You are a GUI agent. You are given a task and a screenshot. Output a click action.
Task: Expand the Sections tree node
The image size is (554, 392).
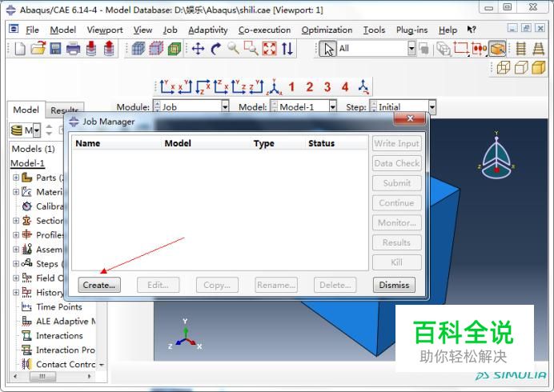coord(16,221)
